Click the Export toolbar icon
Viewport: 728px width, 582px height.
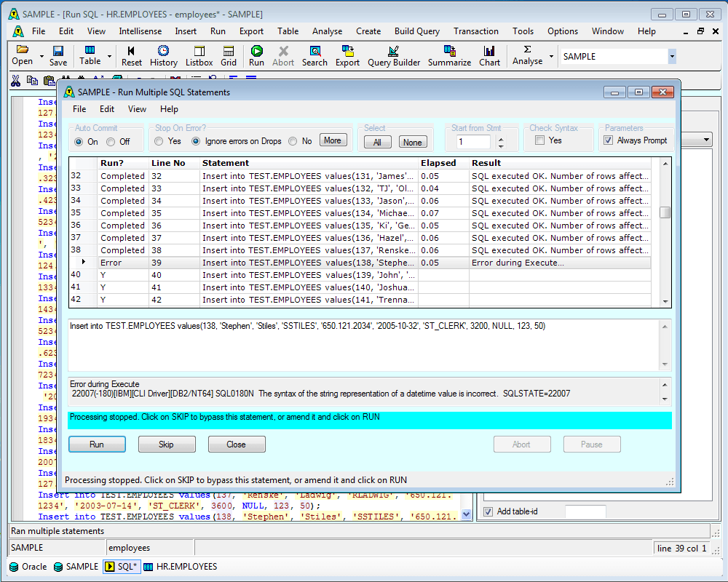coord(347,56)
